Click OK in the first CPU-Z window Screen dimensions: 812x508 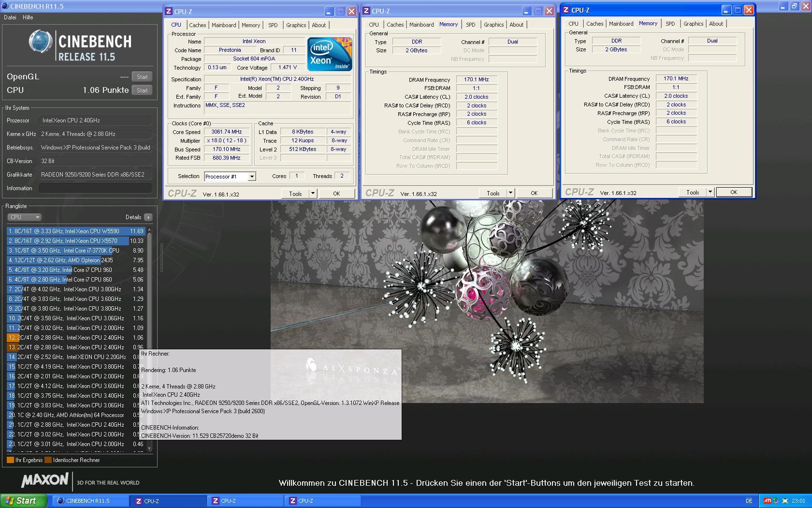[x=336, y=194]
